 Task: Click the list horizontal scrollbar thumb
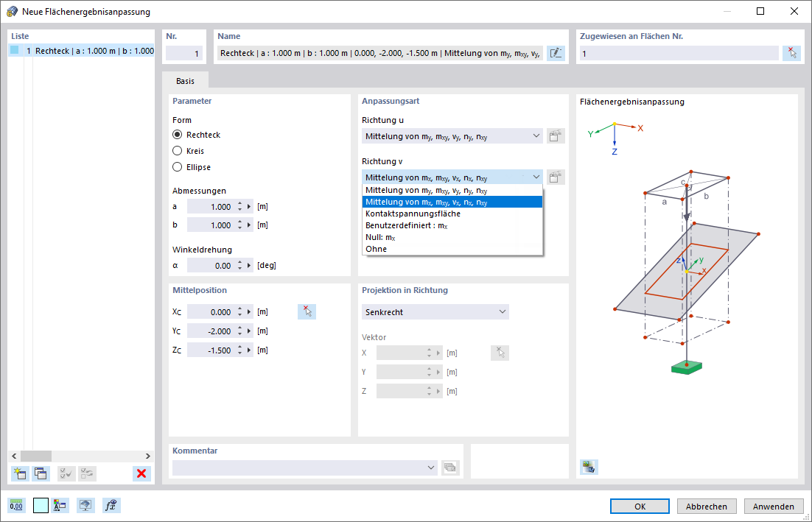[35, 456]
